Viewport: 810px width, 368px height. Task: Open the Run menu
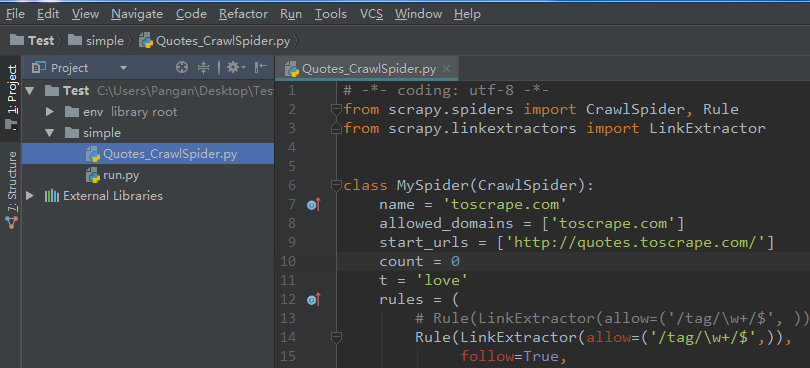[291, 14]
